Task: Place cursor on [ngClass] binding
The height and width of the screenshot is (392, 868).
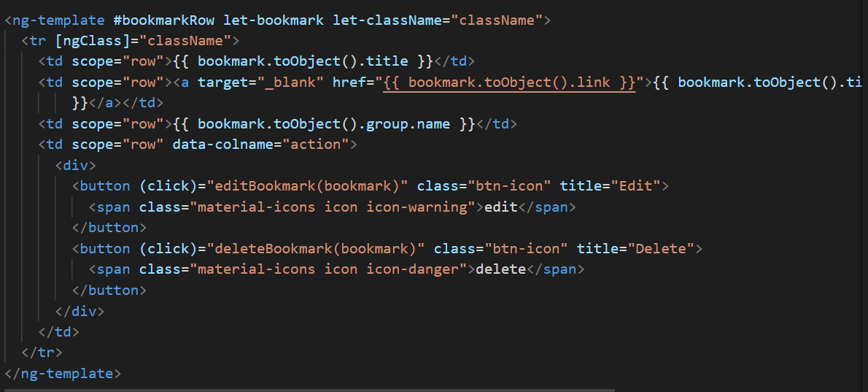Action: tap(93, 41)
